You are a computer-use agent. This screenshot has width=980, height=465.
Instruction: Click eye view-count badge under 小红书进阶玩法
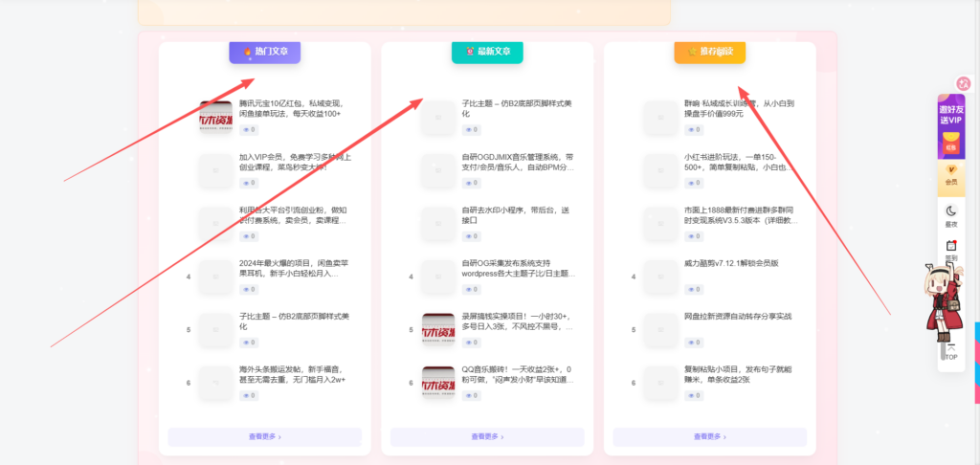694,183
